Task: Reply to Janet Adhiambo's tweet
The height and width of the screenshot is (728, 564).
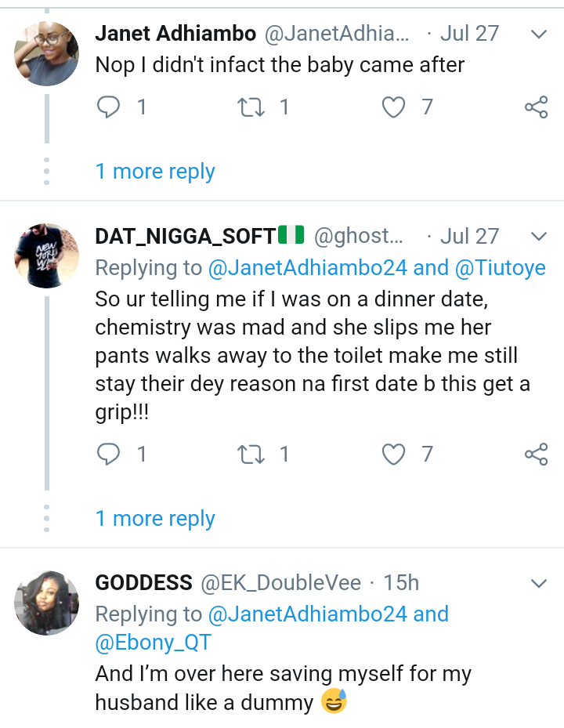Action: pos(107,107)
